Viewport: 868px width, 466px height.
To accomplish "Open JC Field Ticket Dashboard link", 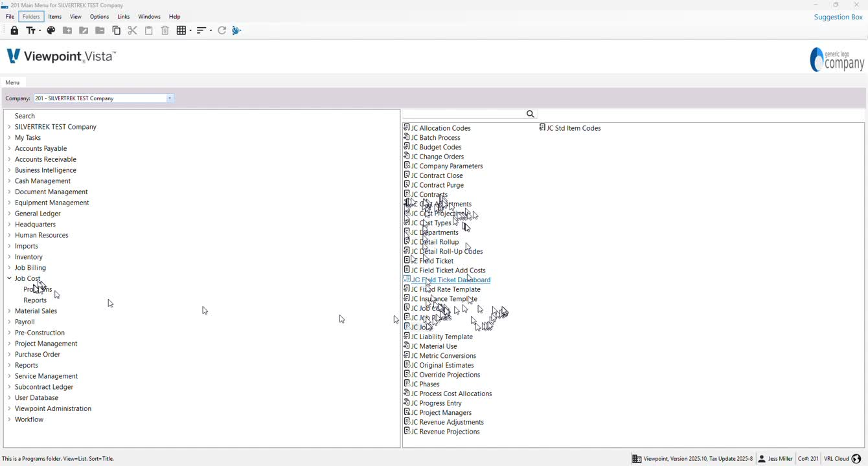I will [x=451, y=280].
